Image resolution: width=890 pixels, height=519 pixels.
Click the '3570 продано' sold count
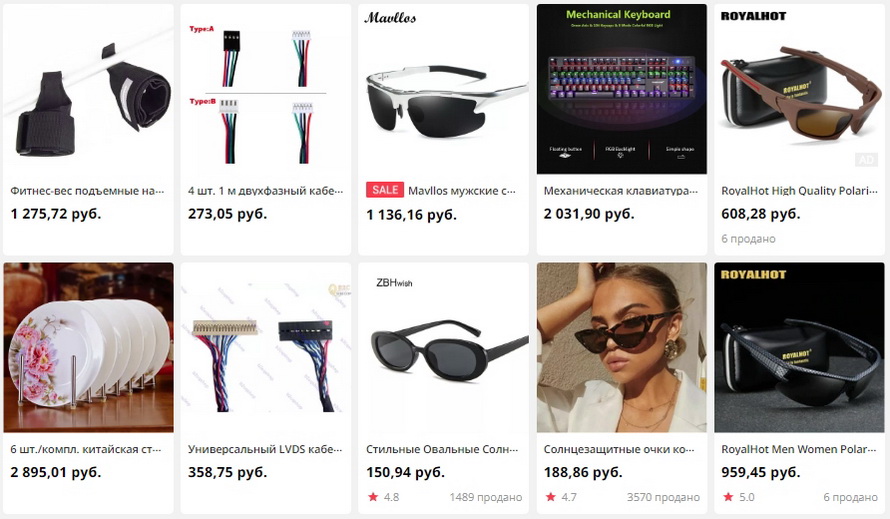[663, 497]
